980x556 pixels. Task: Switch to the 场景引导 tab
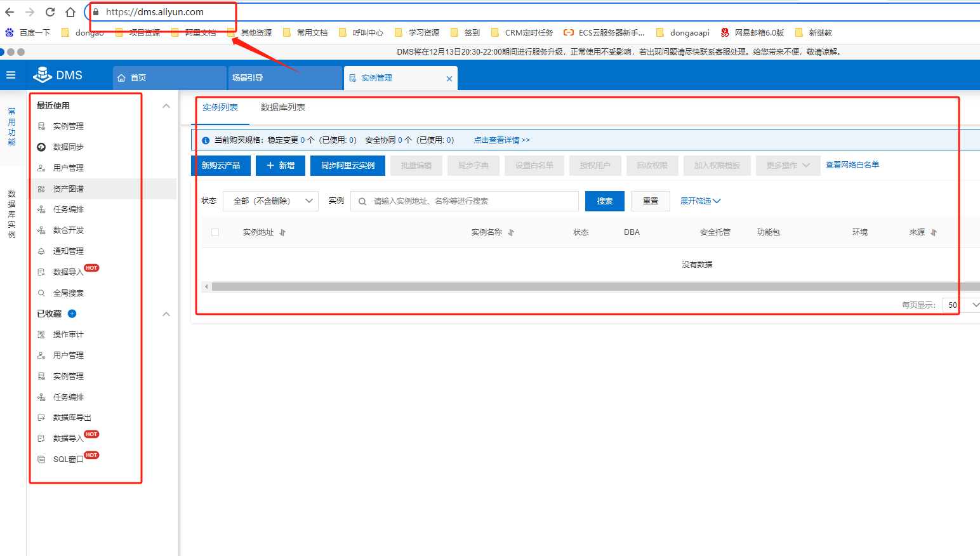(284, 78)
